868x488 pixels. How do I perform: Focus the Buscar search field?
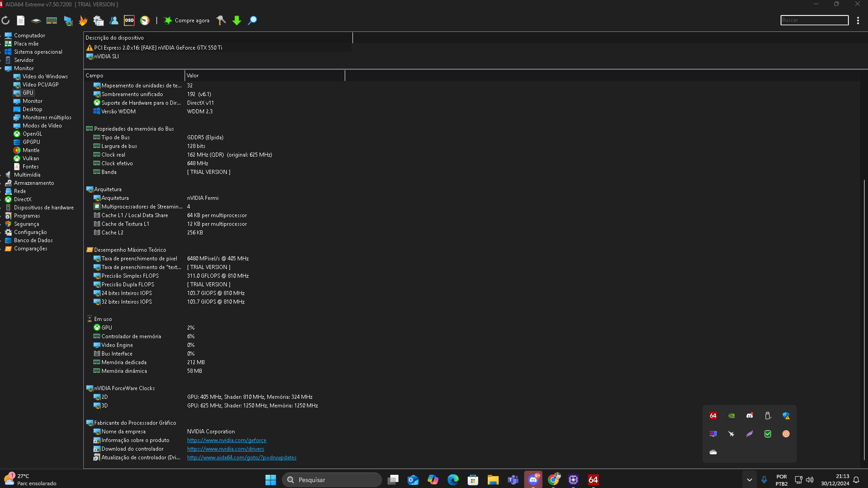(x=814, y=20)
